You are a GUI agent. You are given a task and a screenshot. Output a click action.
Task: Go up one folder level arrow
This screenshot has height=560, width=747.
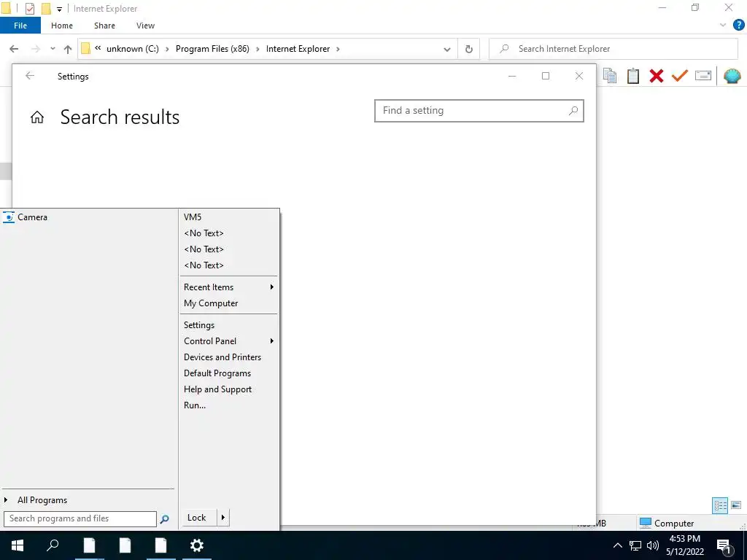point(68,49)
